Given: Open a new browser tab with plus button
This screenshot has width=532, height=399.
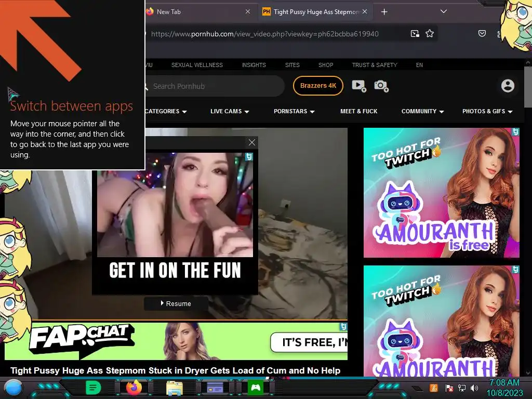Looking at the screenshot, I should coord(384,12).
